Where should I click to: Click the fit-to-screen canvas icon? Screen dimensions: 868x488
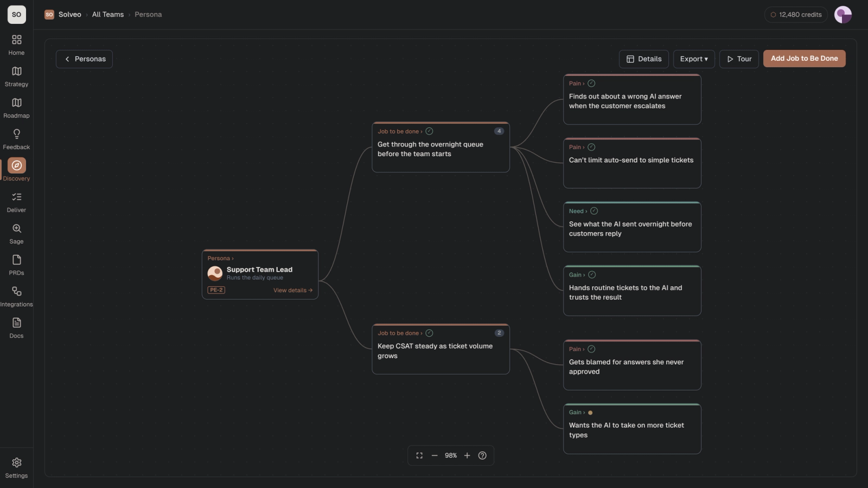coord(419,455)
